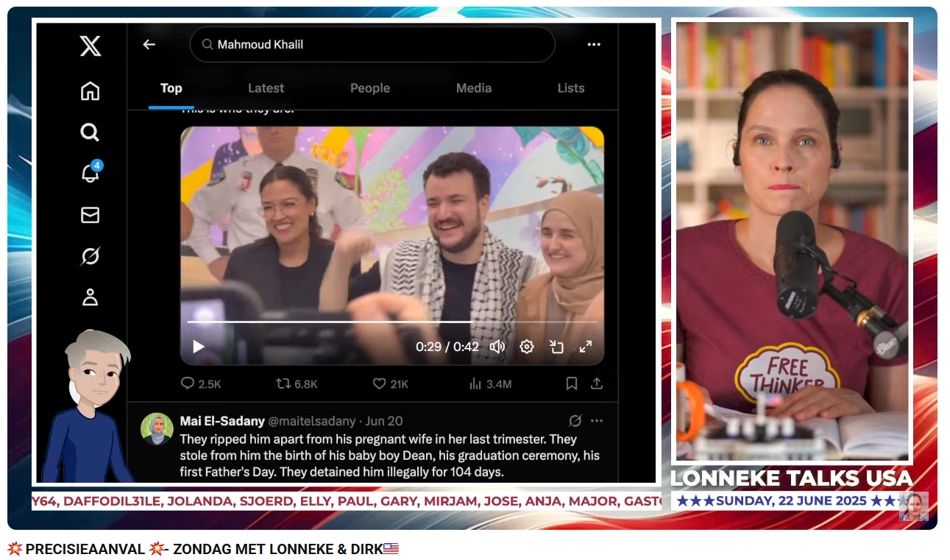Share the video post
This screenshot has width=950, height=560.
tap(597, 384)
